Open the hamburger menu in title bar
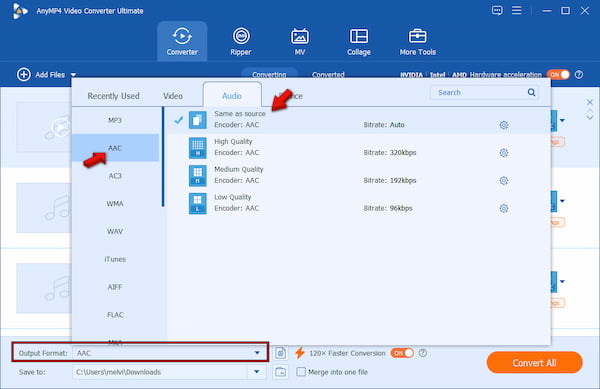 pos(517,10)
